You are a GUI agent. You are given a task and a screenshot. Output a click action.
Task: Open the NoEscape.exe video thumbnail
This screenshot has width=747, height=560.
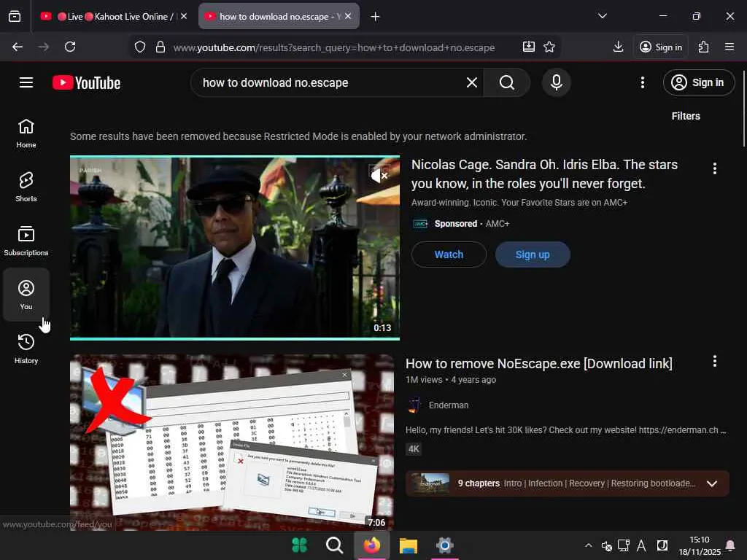(232, 443)
